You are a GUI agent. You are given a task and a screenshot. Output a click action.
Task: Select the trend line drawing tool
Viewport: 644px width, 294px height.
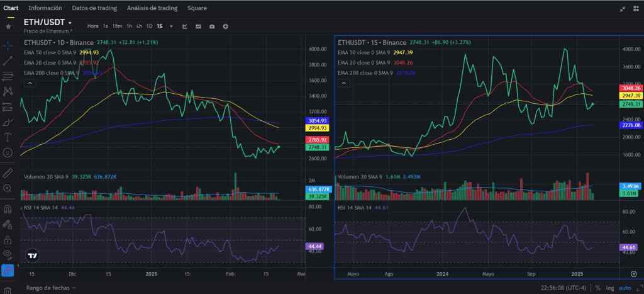point(8,61)
